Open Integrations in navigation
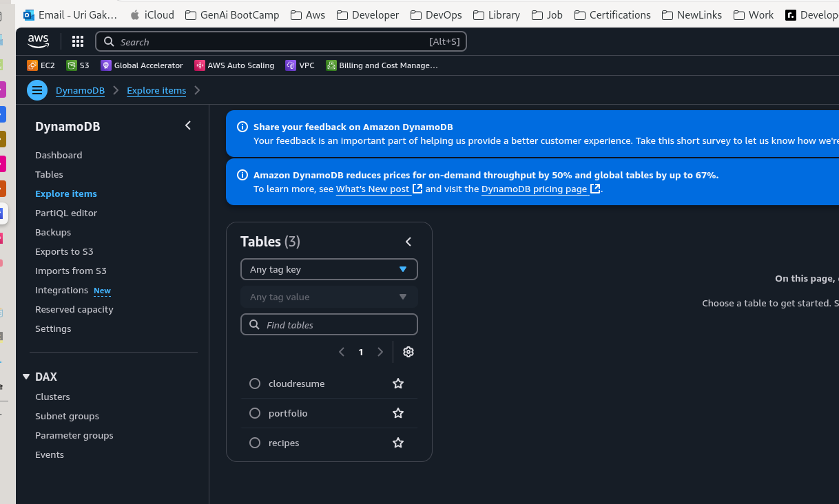Viewport: 839px width, 504px height. tap(61, 290)
